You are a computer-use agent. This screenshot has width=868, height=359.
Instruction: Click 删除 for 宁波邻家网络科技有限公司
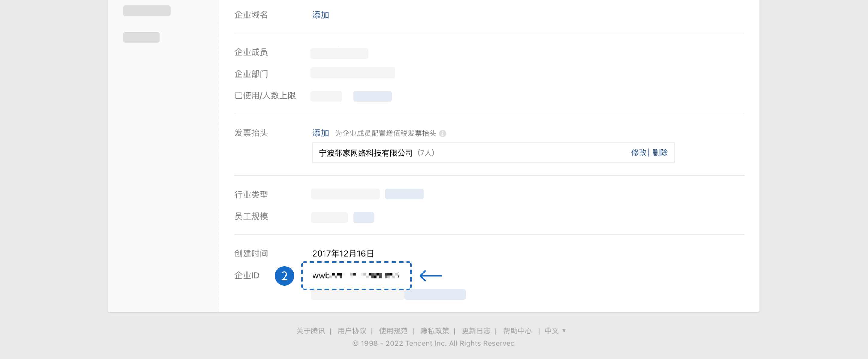coord(660,153)
